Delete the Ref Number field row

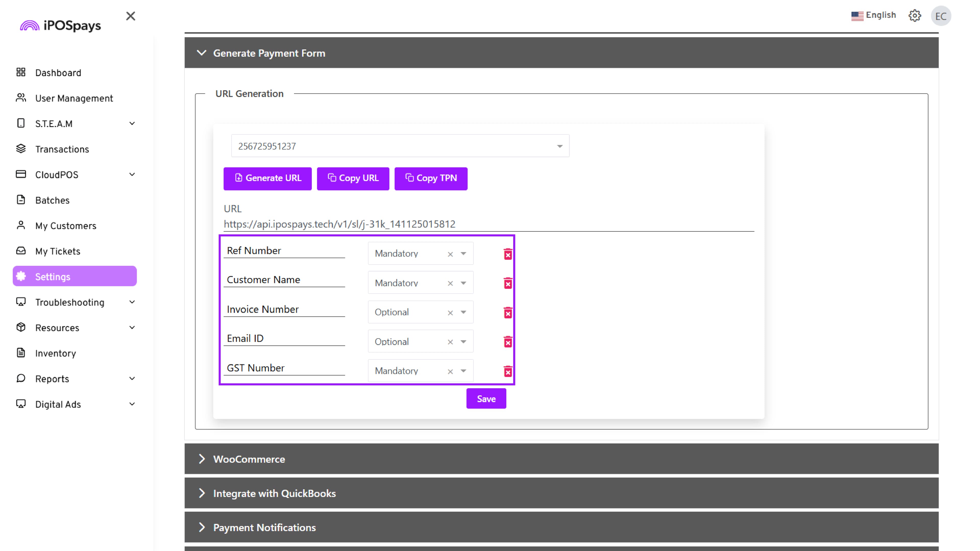(x=508, y=254)
